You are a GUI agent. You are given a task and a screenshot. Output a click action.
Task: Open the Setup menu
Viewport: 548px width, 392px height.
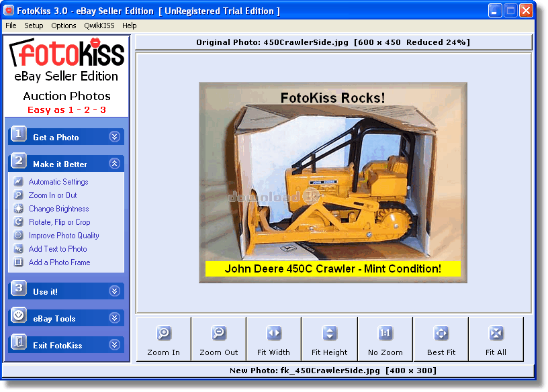click(x=34, y=26)
